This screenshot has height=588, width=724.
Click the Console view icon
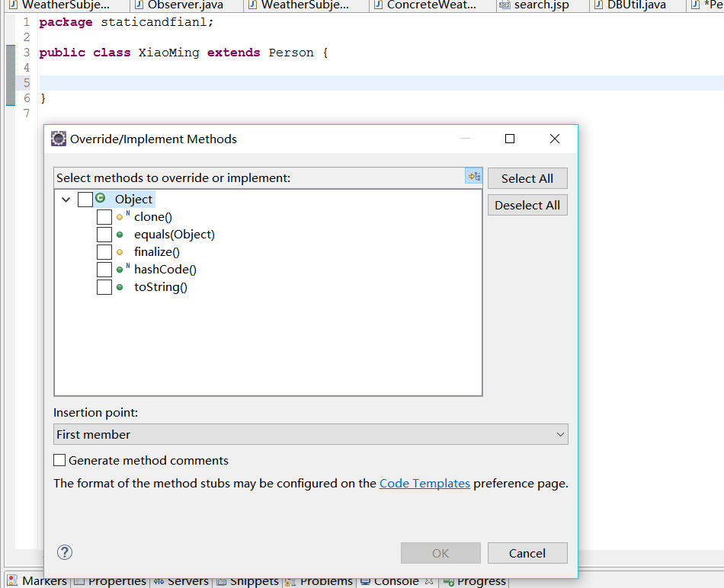point(365,582)
